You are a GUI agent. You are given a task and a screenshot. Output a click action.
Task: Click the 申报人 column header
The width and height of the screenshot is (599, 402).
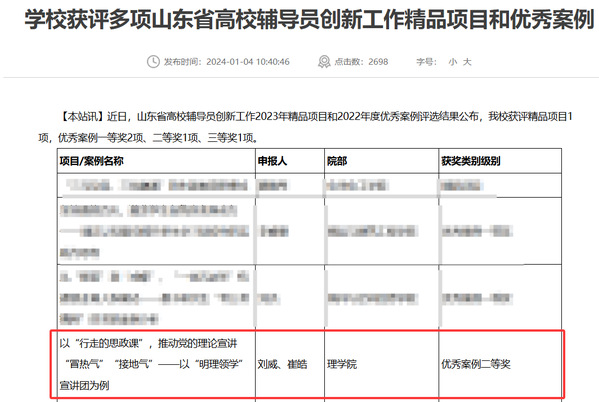pos(272,161)
